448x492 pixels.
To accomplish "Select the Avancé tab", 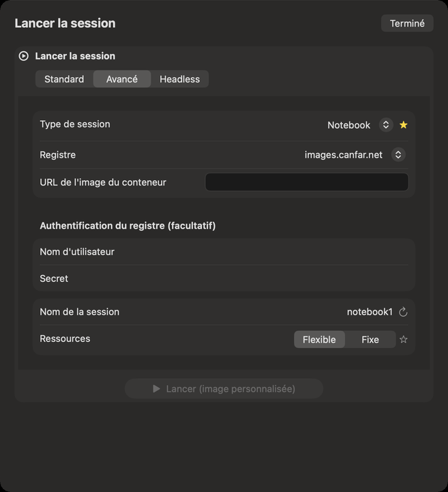I will [x=122, y=79].
